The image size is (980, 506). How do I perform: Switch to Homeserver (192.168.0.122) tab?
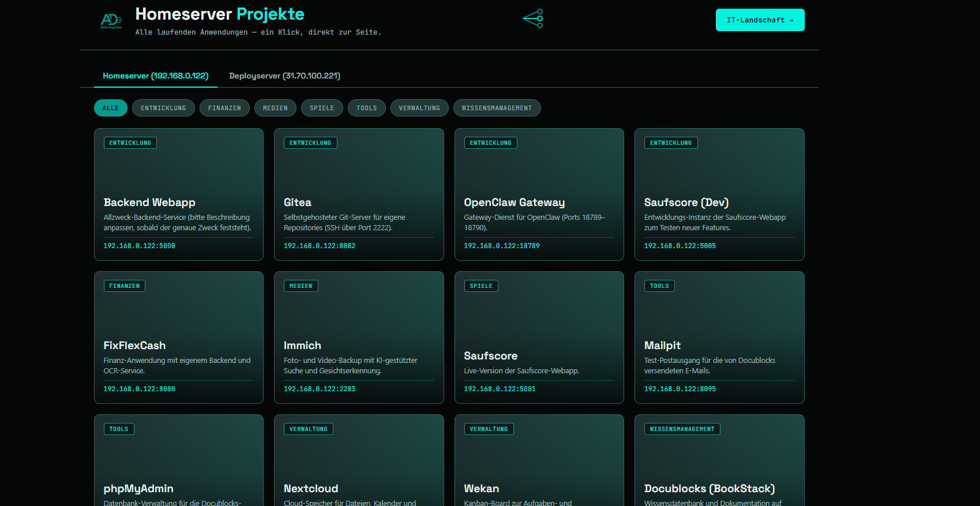coord(156,76)
